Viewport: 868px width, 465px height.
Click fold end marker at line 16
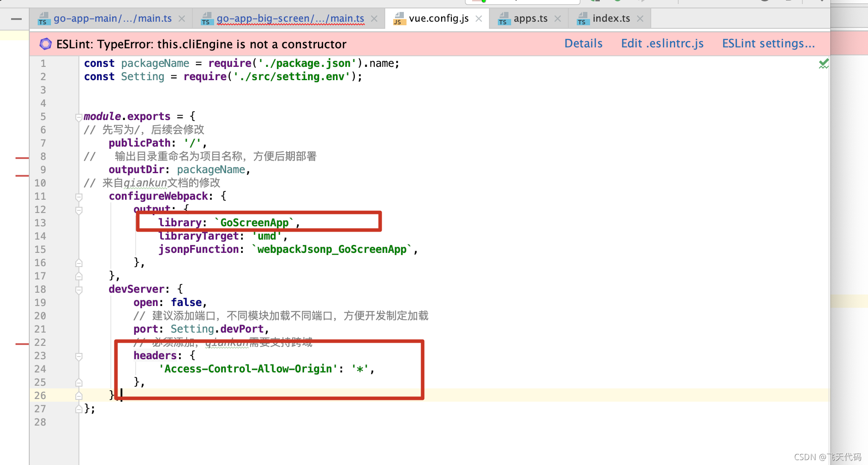tap(78, 263)
